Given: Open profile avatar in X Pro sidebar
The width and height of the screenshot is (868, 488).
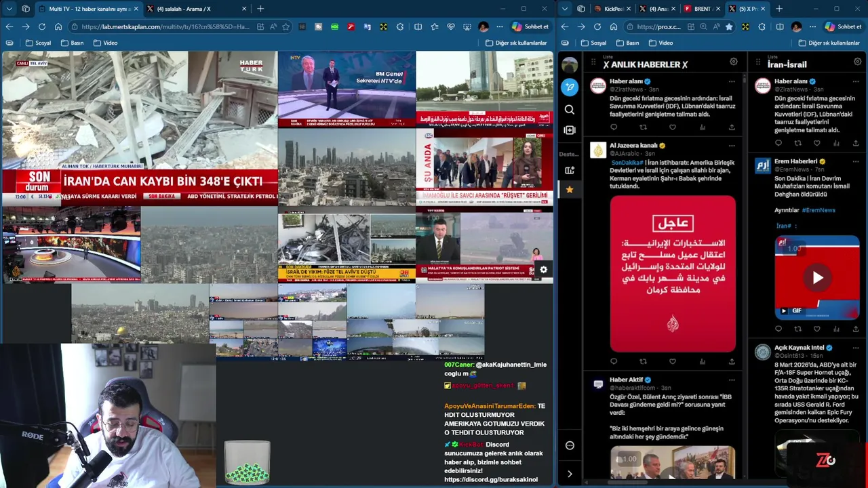Looking at the screenshot, I should tap(570, 65).
